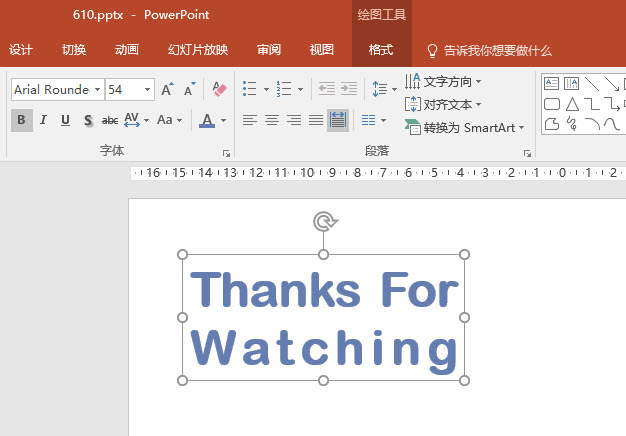This screenshot has height=436, width=626.
Task: Align text right
Action: pos(294,120)
